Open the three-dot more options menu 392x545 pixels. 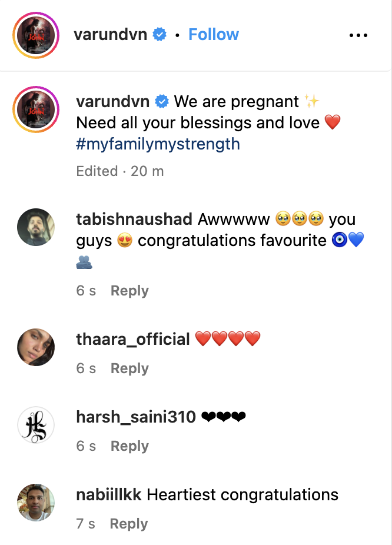point(358,35)
